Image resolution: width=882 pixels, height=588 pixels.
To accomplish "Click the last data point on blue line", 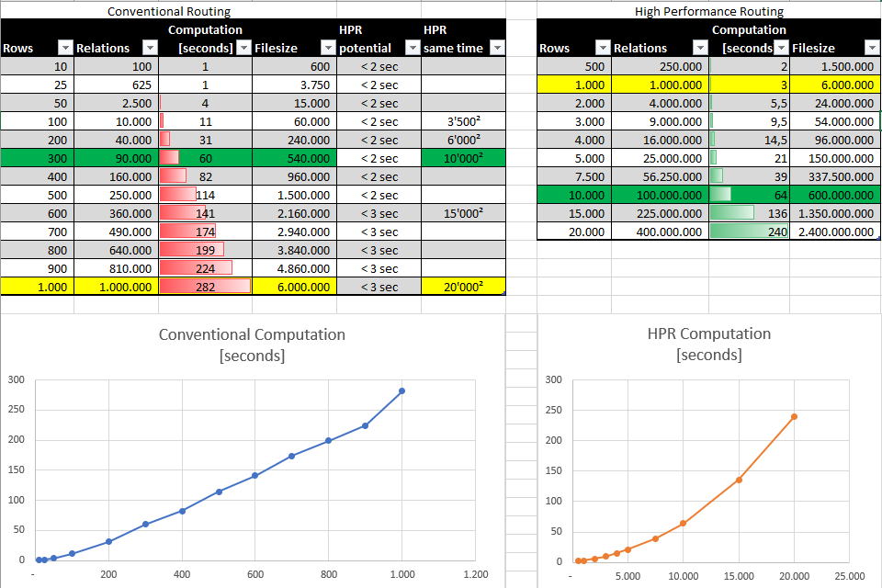I will click(x=401, y=391).
